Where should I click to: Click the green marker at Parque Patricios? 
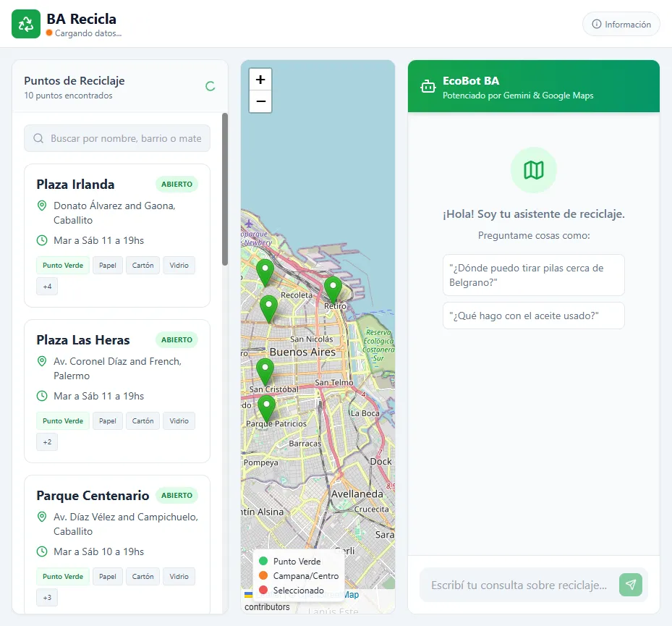click(x=267, y=409)
